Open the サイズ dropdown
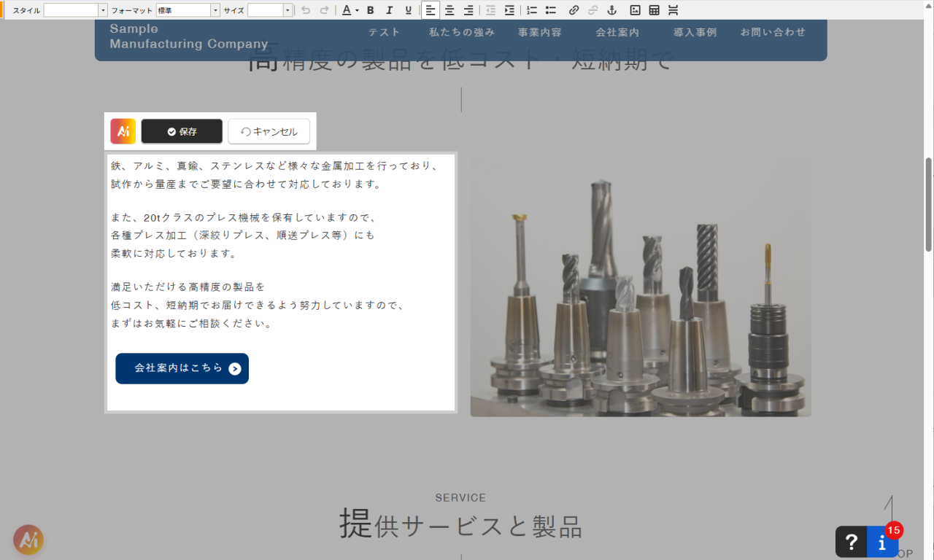 tap(269, 10)
